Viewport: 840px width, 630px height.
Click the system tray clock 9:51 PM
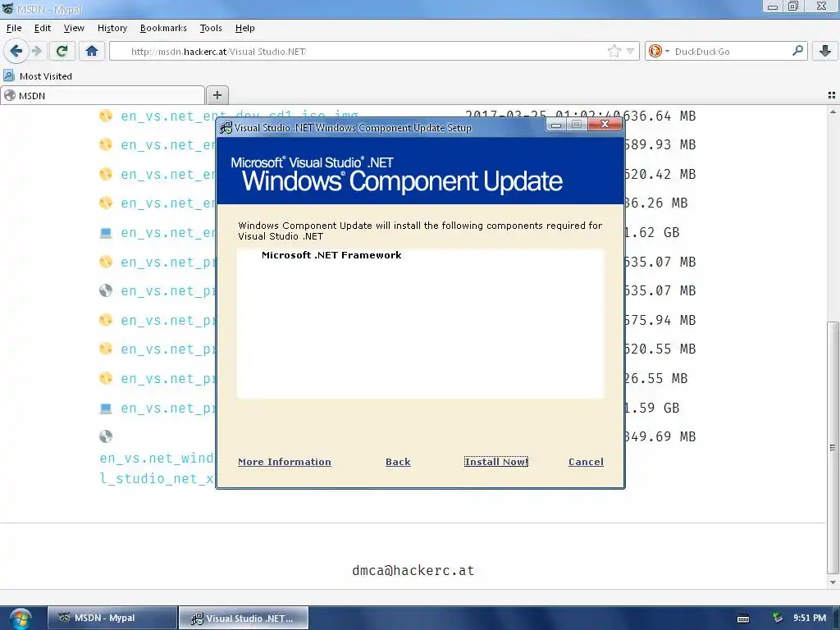pyautogui.click(x=810, y=618)
